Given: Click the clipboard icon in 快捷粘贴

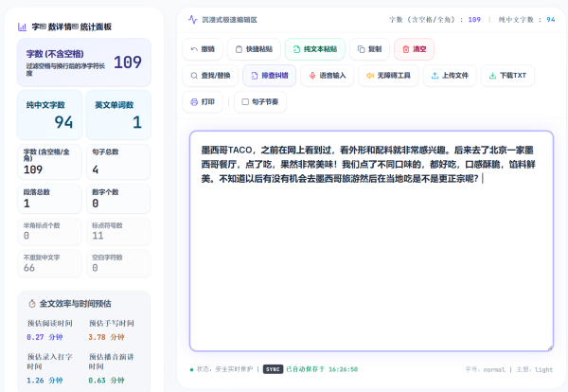Looking at the screenshot, I should pyautogui.click(x=239, y=49).
